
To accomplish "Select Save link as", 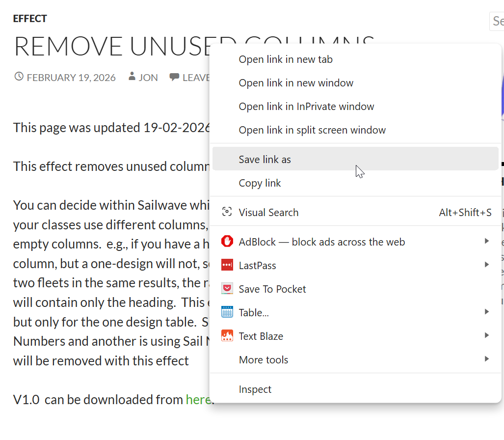I will (x=265, y=159).
